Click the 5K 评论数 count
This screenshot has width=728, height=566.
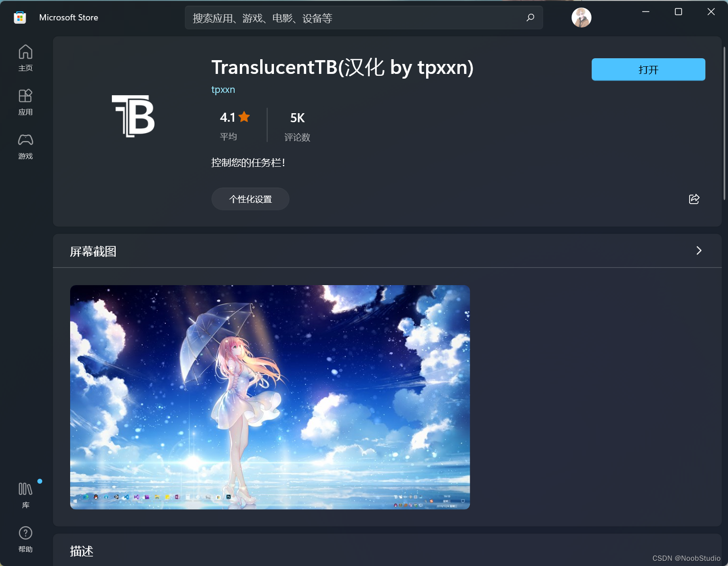click(x=297, y=126)
